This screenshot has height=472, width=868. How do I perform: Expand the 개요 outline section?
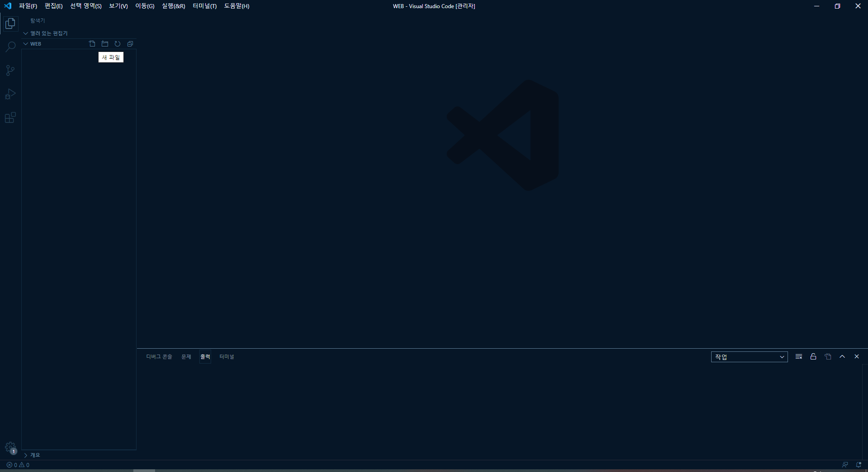click(79, 455)
